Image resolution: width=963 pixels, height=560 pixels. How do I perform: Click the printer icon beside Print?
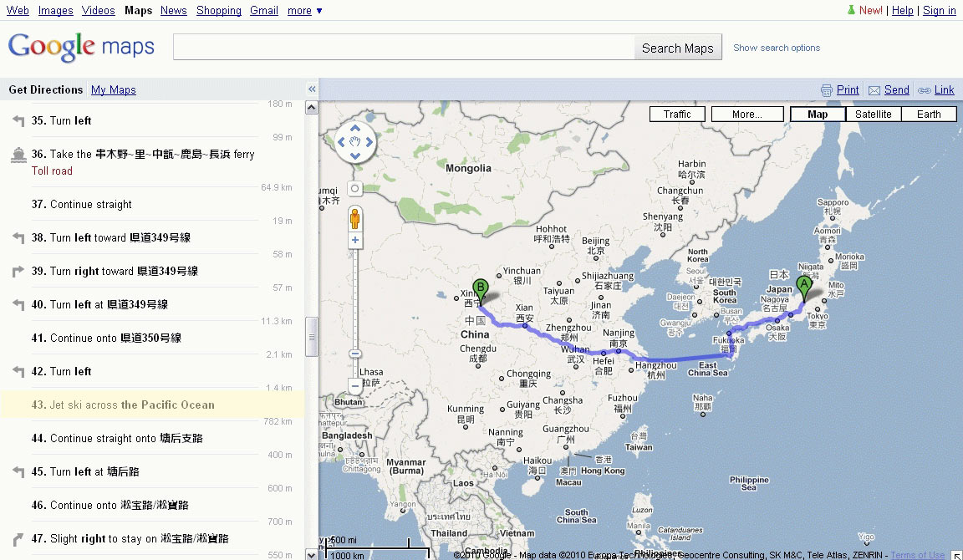click(x=826, y=90)
